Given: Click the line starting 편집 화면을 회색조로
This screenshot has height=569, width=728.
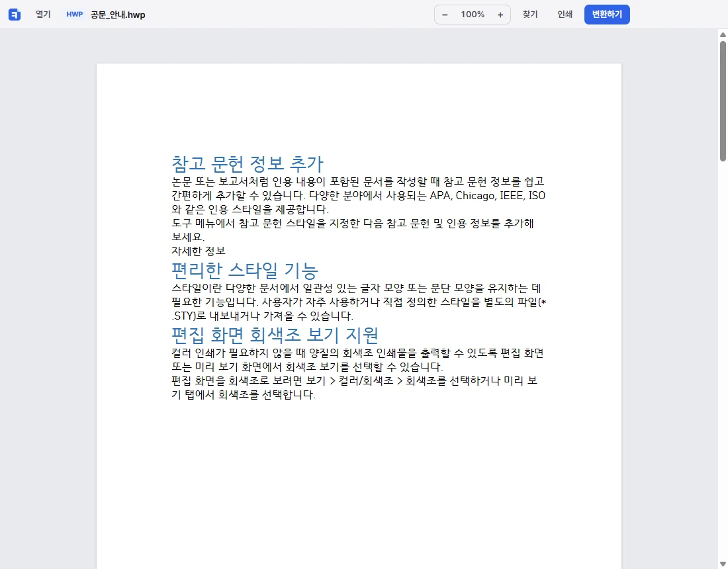Looking at the screenshot, I should tap(354, 381).
